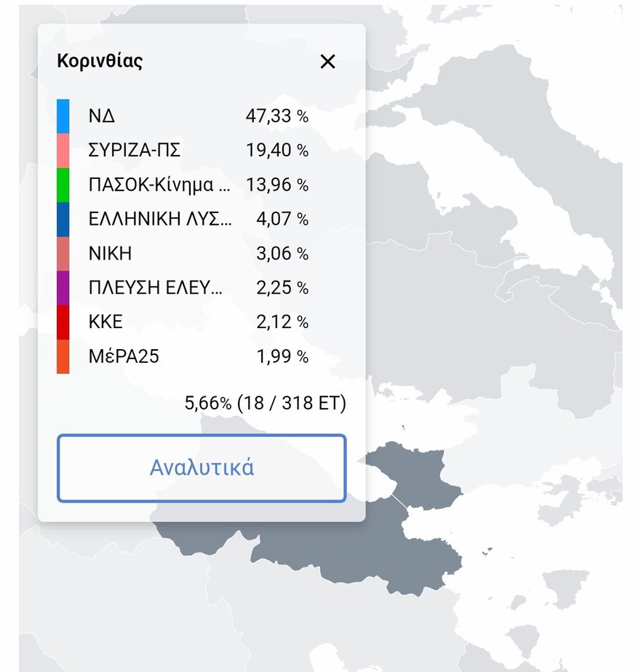Click the counted stations text 18 / 318 ET
Viewport: 641px width, 672px height.
[291, 402]
